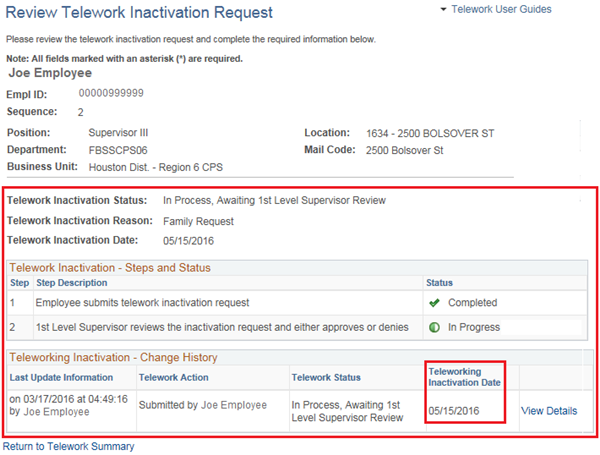Click the 05/15/2016 date in Change History
Screen dimensions: 600x455
point(455,411)
